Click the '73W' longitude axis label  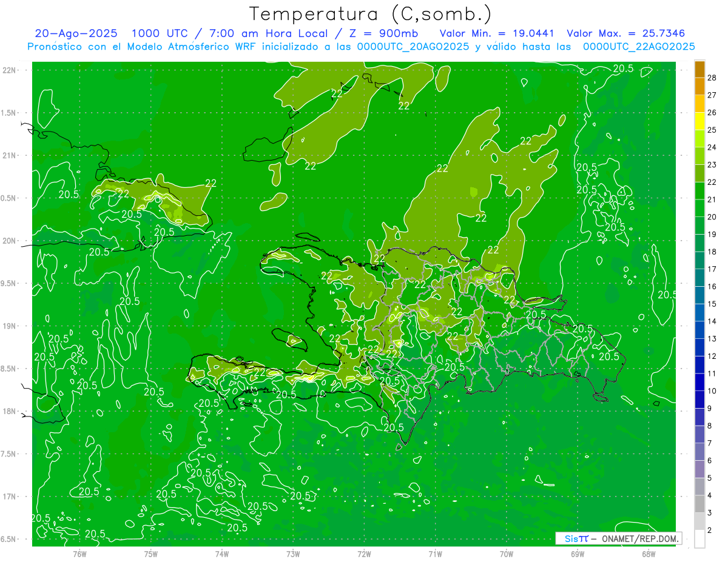(x=293, y=554)
